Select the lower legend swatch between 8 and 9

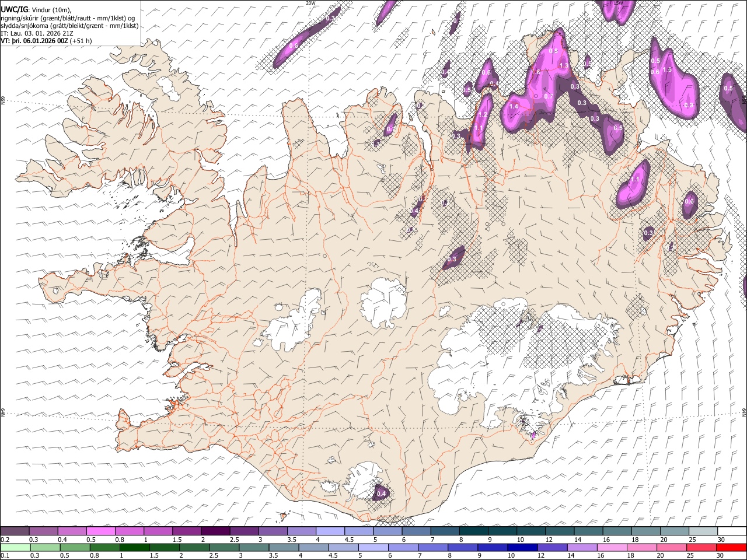pyautogui.click(x=463, y=547)
